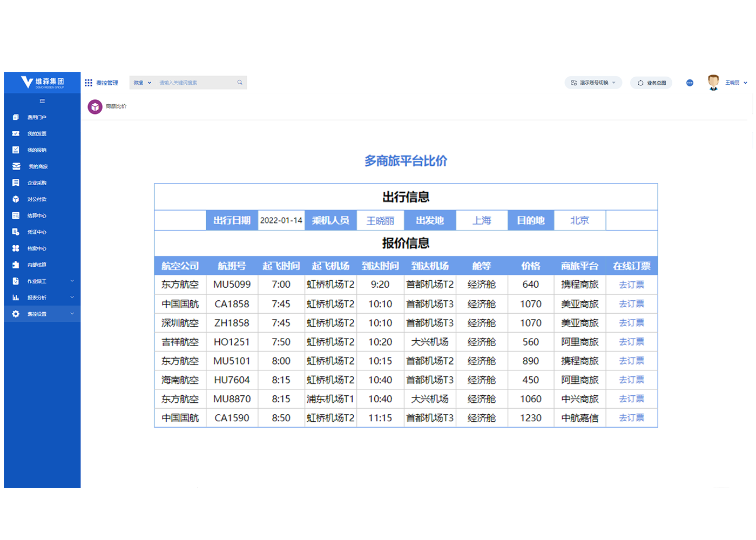Click the user avatar picture

[713, 82]
